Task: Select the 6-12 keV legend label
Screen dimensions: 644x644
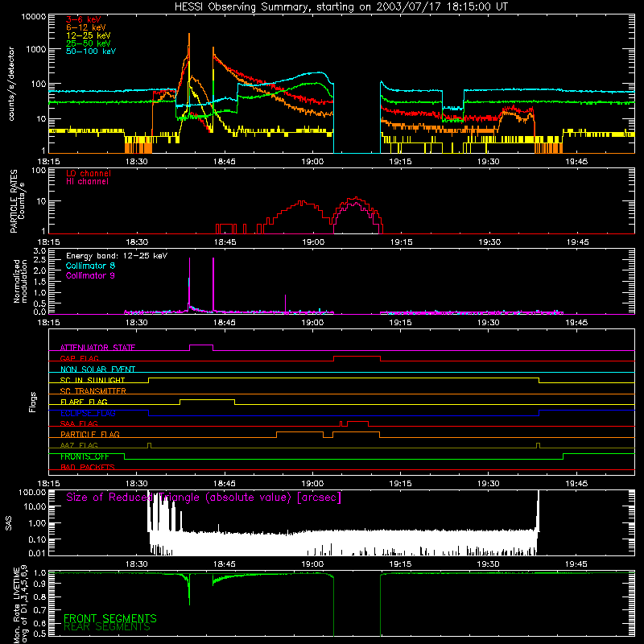Action: (86, 27)
